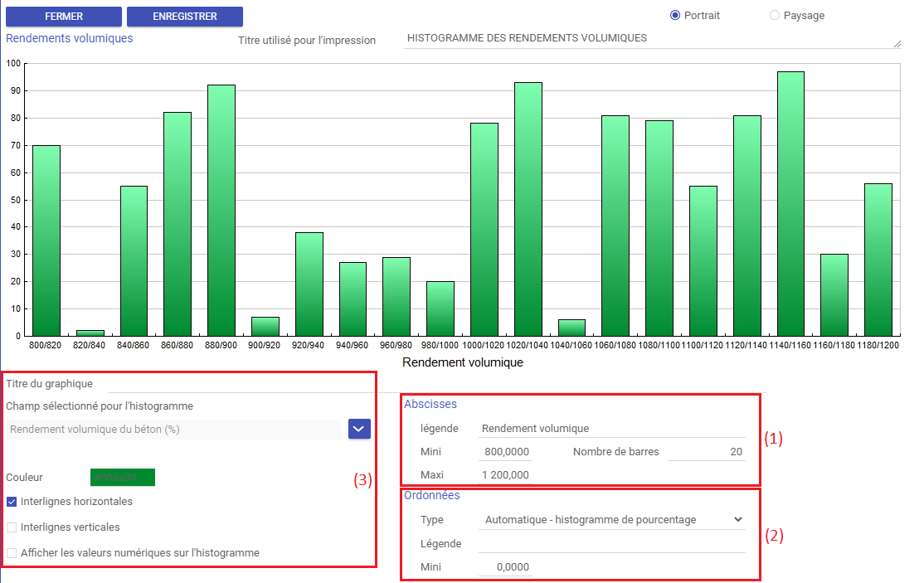Edit the print title field HISTOGRAMME DES RENDEMENTS VOLUMIQUES

652,38
